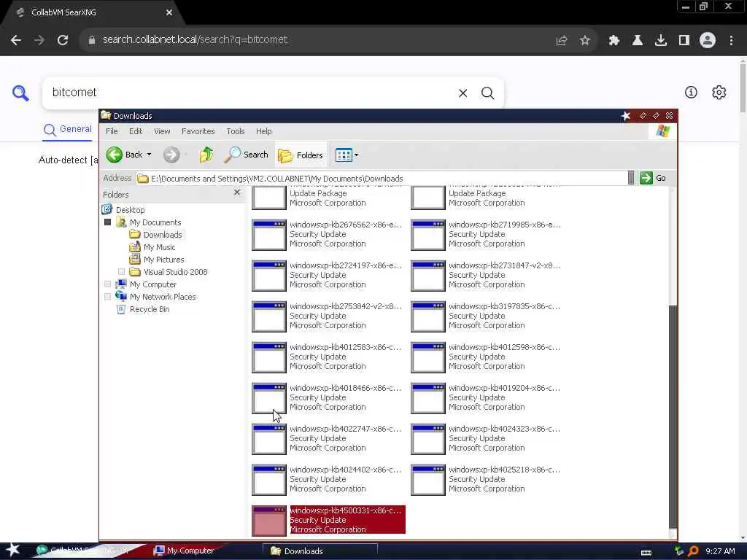
Task: Select the windowsxp-kb4025218 file icon
Action: [x=428, y=481]
